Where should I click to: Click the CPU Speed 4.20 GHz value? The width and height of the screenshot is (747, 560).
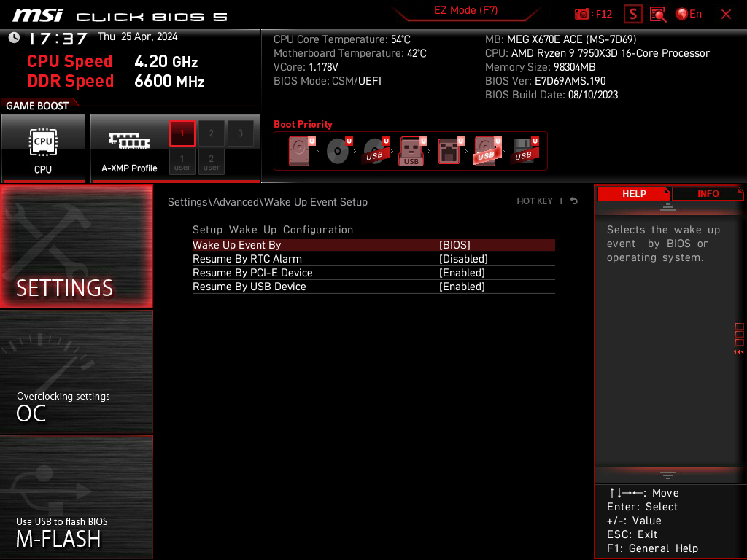pos(166,61)
